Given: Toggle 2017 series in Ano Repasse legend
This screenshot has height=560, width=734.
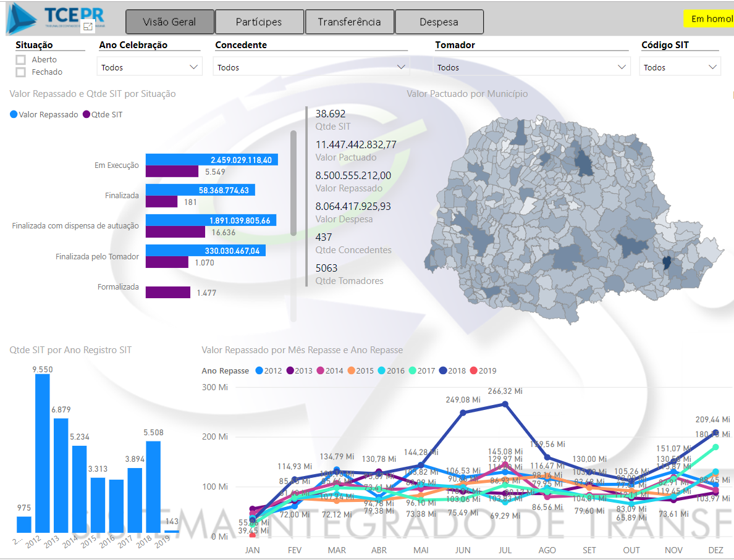Looking at the screenshot, I should tap(422, 370).
